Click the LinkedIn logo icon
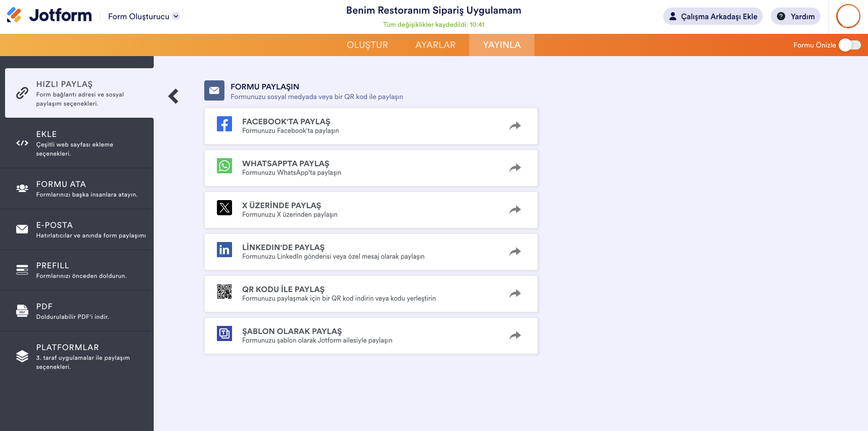This screenshot has height=431, width=868. pos(224,250)
